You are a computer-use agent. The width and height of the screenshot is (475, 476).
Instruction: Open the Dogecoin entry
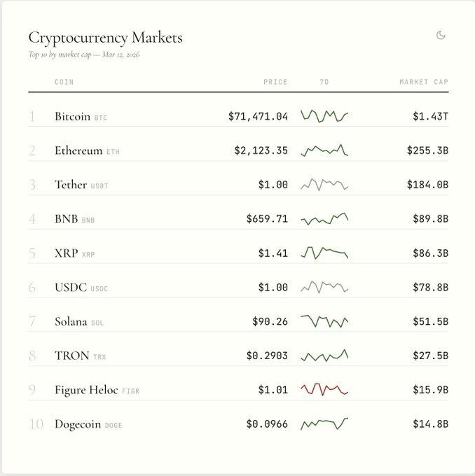pyautogui.click(x=78, y=424)
